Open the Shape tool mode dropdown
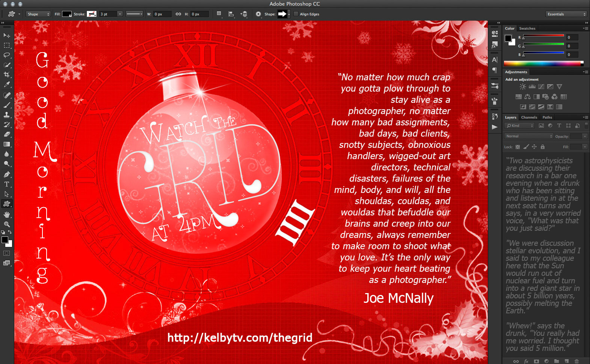Viewport: 590px width, 364px height. point(38,14)
